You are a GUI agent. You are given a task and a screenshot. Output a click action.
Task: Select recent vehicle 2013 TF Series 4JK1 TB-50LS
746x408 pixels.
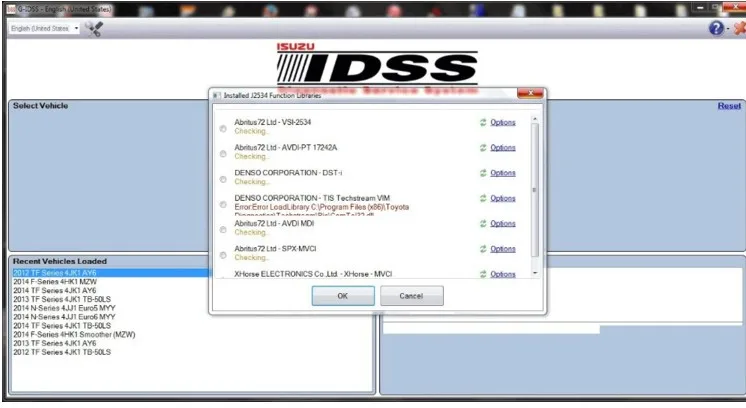tap(62, 299)
